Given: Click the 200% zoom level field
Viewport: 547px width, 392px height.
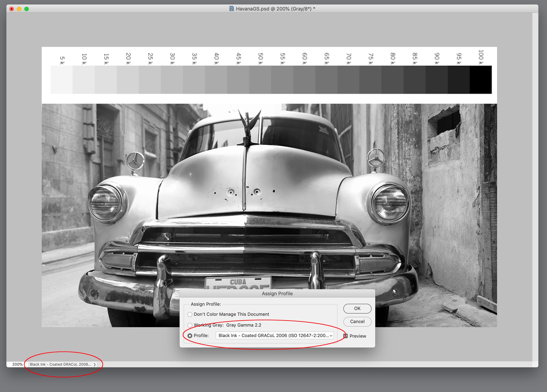Looking at the screenshot, I should click(x=17, y=364).
